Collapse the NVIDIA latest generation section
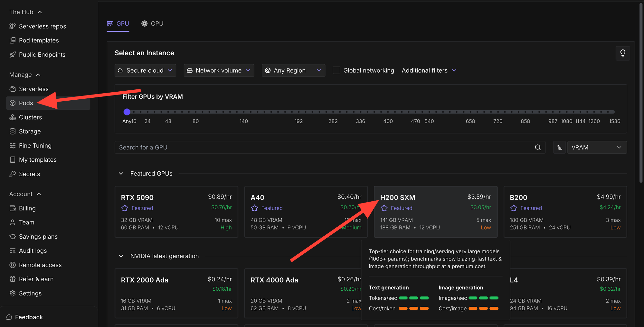This screenshot has width=644, height=327. [121, 256]
